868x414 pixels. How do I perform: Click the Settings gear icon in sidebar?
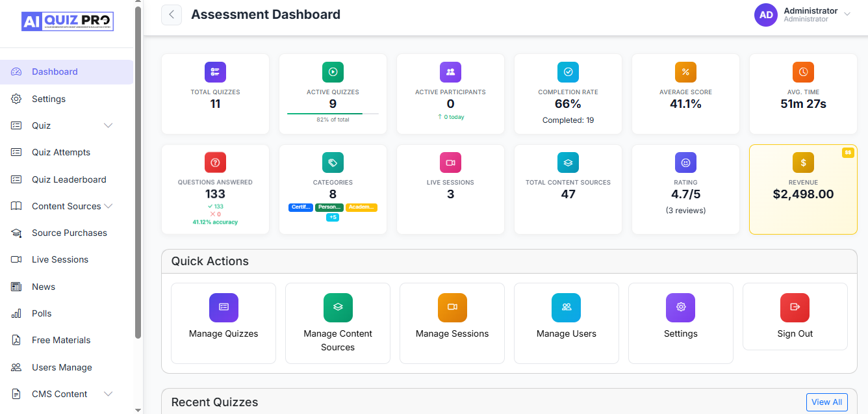pos(16,99)
